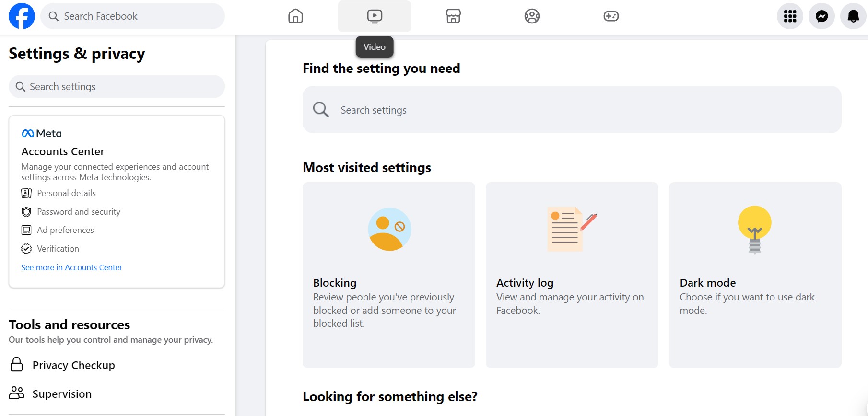Click the Facebook logo
The height and width of the screenshot is (416, 868).
(22, 16)
